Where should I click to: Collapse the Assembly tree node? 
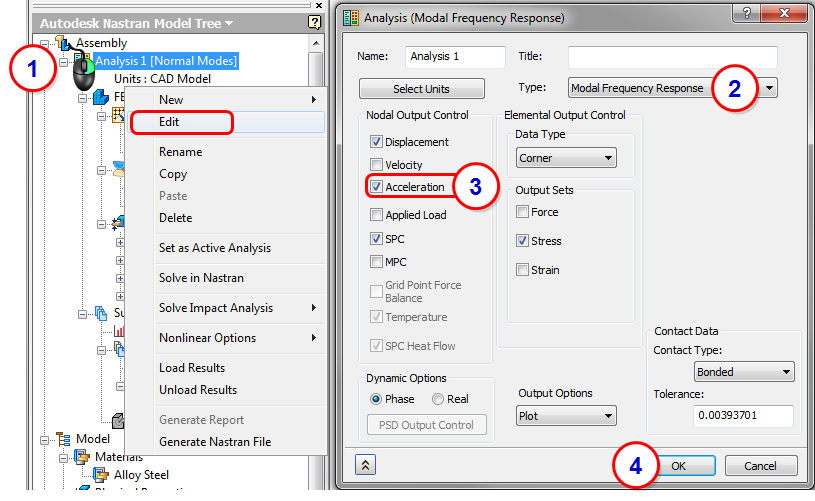click(45, 44)
